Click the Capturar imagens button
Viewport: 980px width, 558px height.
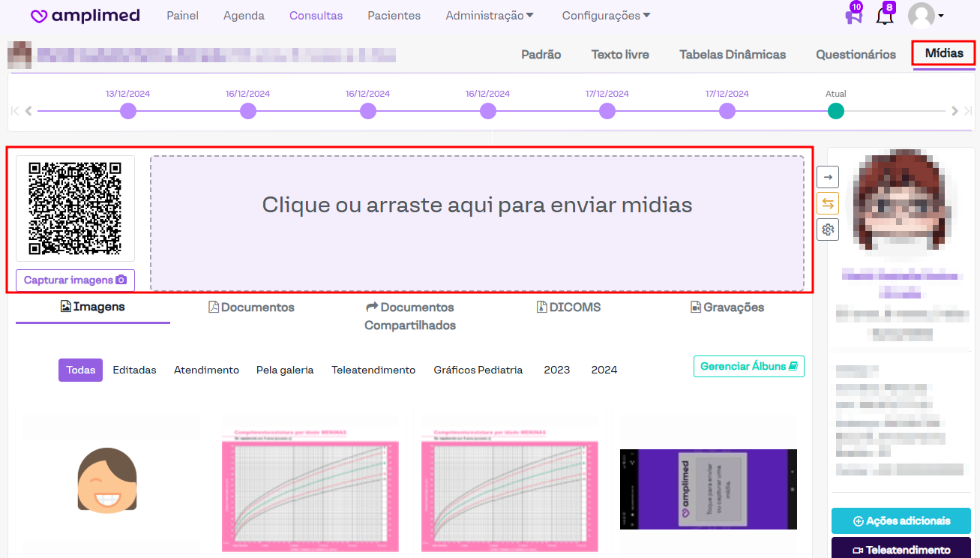[75, 280]
